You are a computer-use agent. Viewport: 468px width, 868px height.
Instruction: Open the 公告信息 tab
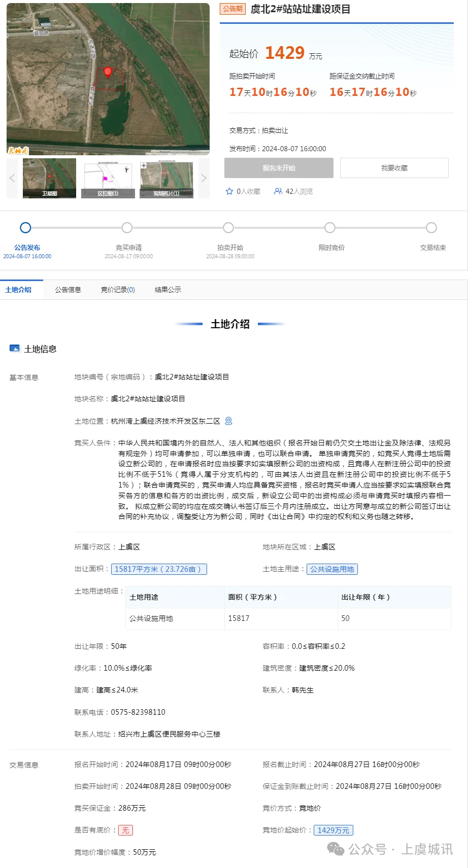[x=68, y=290]
